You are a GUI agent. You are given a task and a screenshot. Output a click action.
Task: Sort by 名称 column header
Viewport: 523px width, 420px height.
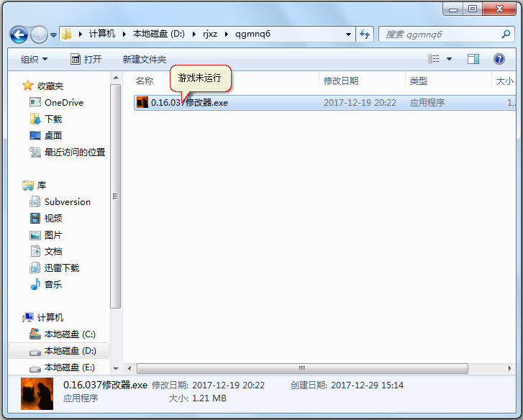(145, 81)
